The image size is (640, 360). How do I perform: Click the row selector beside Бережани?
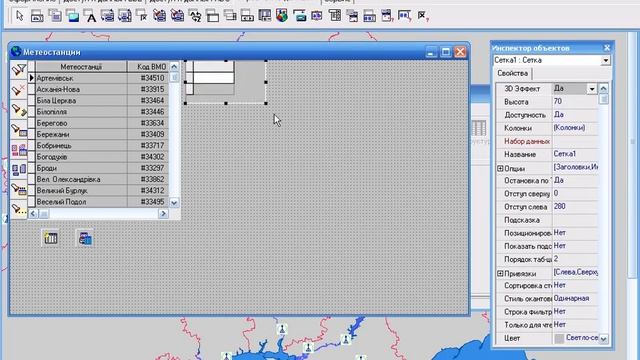[x=31, y=134]
